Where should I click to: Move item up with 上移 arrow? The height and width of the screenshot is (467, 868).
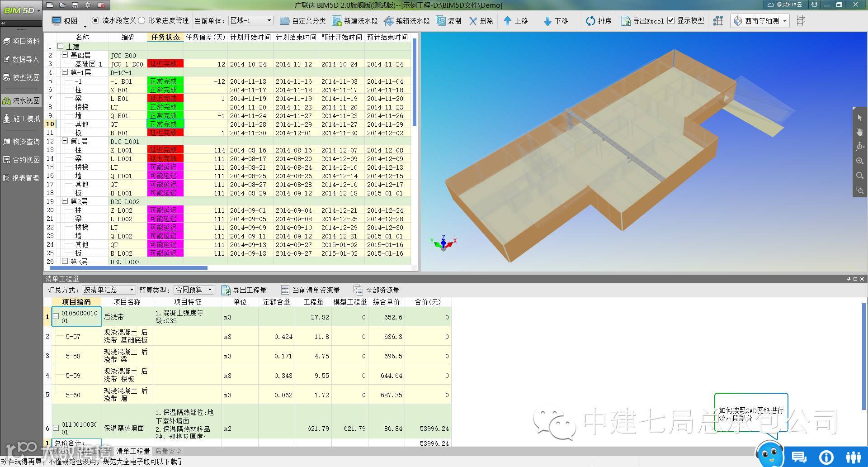[x=515, y=21]
